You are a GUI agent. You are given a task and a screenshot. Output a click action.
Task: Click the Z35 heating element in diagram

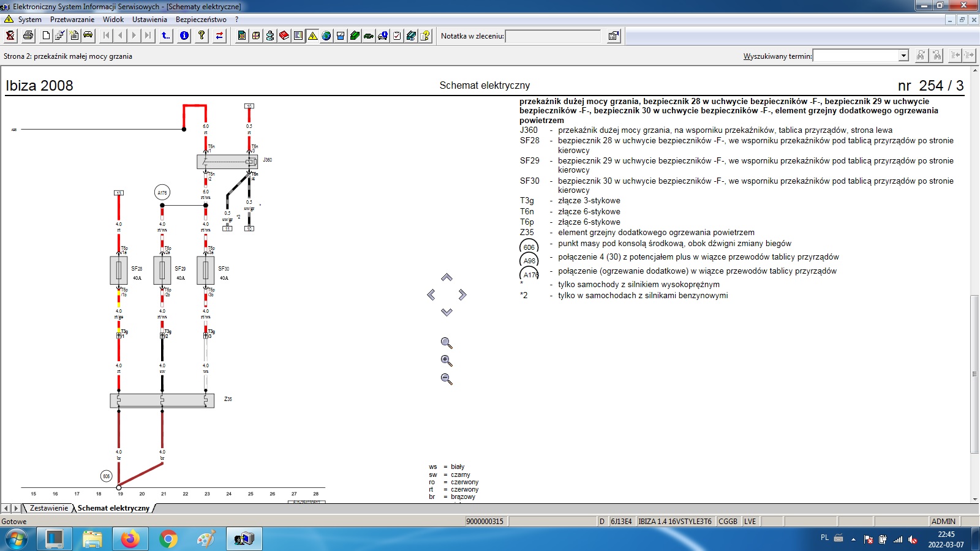click(162, 400)
